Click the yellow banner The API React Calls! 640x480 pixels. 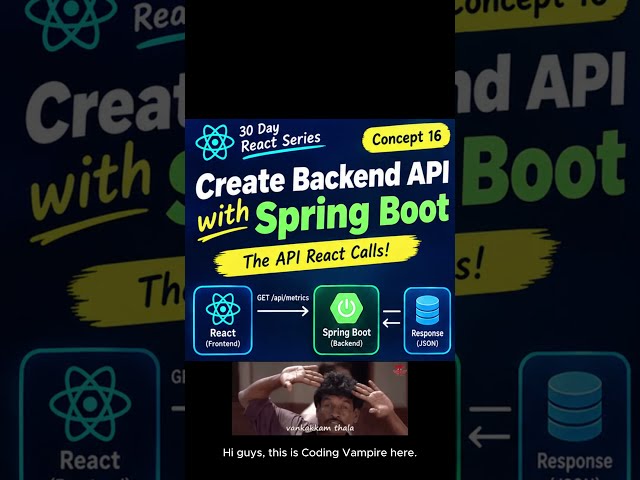tap(316, 256)
